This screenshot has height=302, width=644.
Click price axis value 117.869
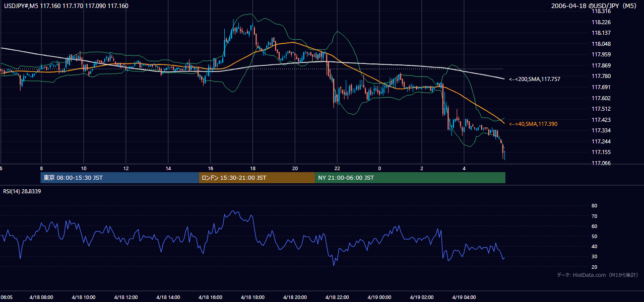(x=601, y=65)
